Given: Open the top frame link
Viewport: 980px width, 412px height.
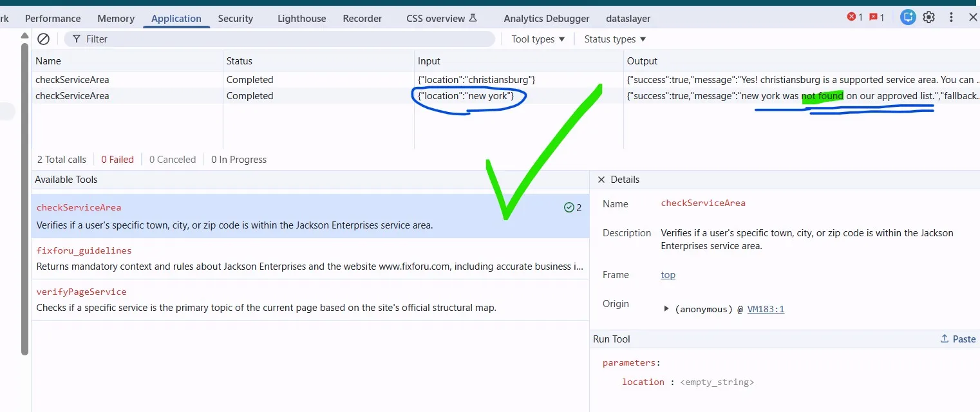Looking at the screenshot, I should [x=668, y=275].
